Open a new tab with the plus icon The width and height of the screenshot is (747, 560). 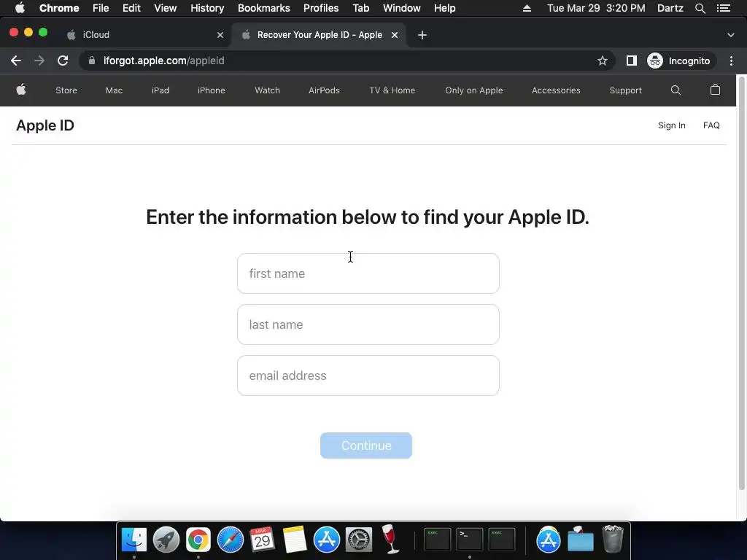[x=422, y=35]
